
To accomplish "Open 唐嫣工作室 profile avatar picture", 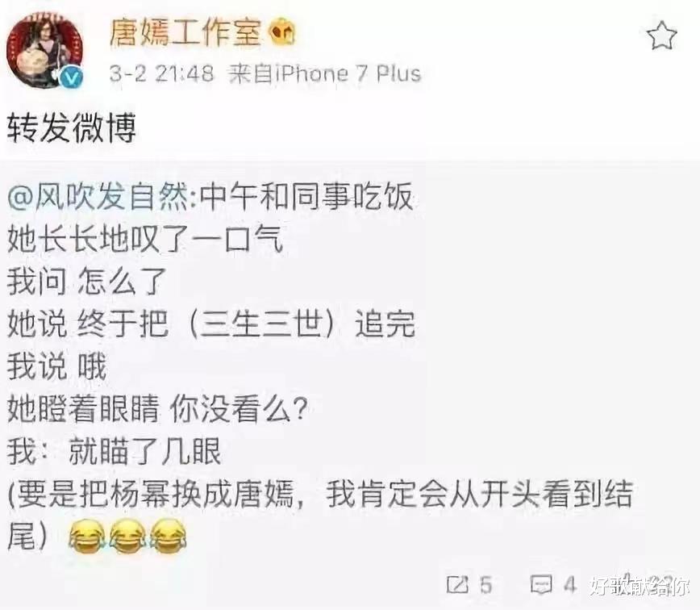I will (x=44, y=48).
